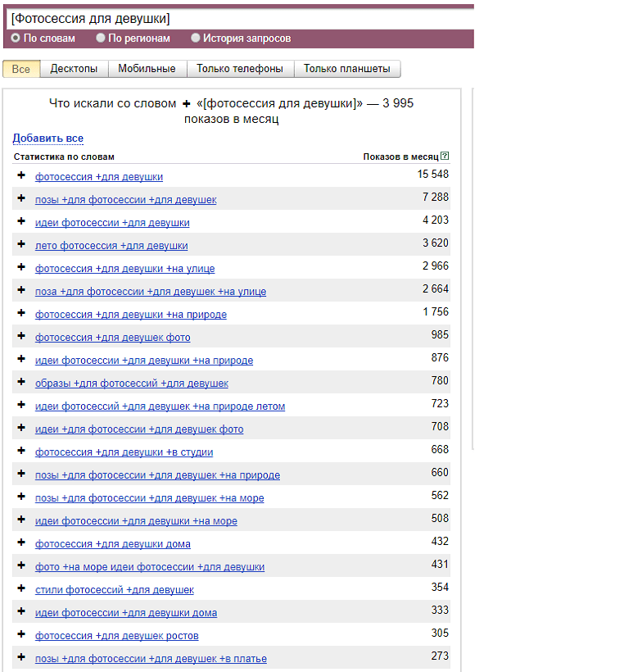Click plus next to 'фотосессия +для девушки +на улице'
The image size is (633, 672).
click(x=21, y=267)
